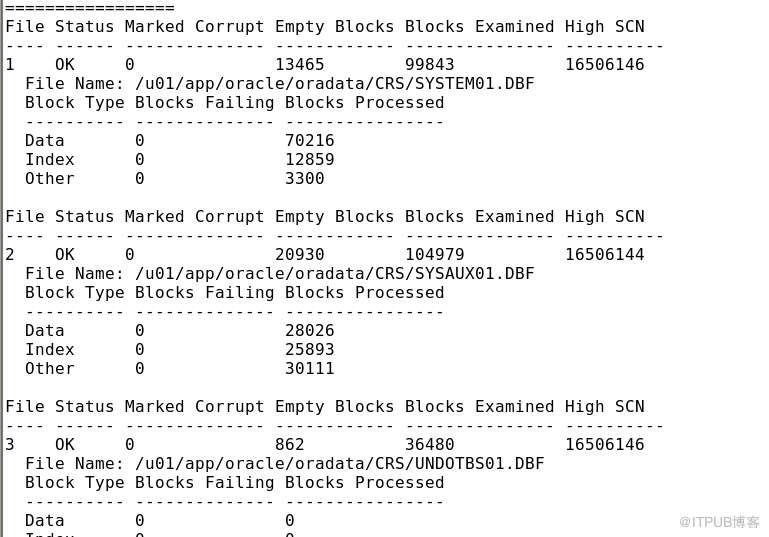Click the UNDOTBS01.DBF file name path
This screenshot has width=769, height=537.
coord(339,463)
